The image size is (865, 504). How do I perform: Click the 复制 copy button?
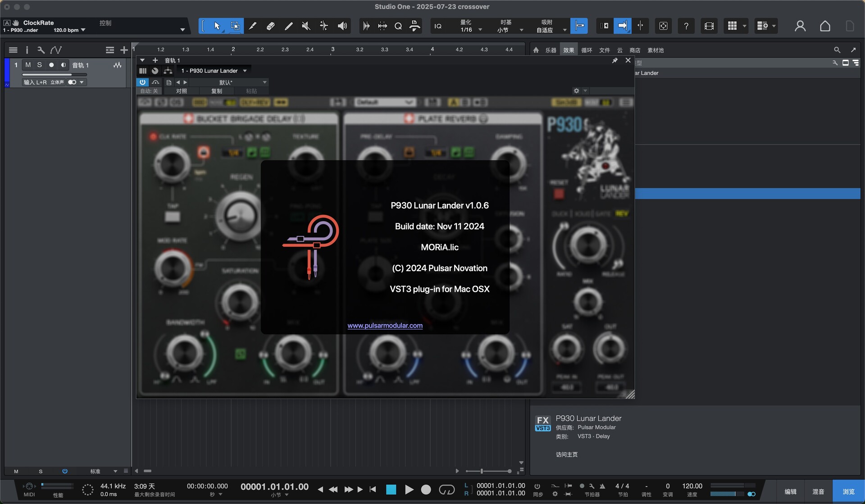(216, 91)
